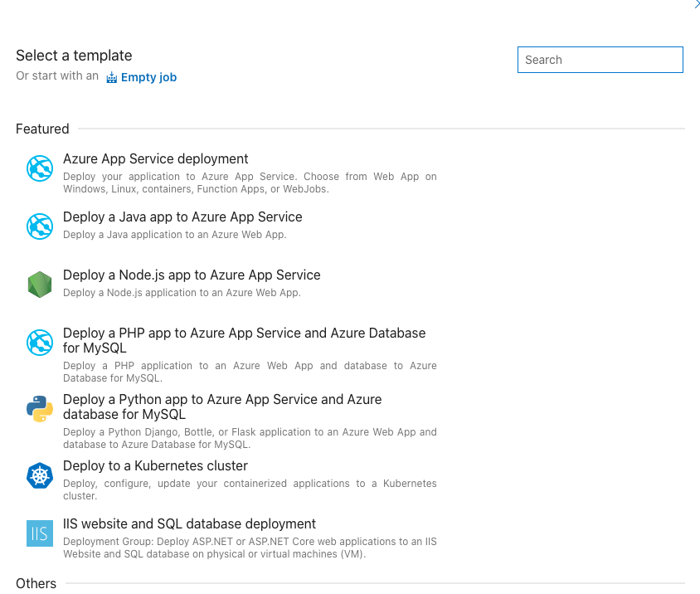
Task: Click Deployment Group ASP.NET description text
Action: click(250, 548)
